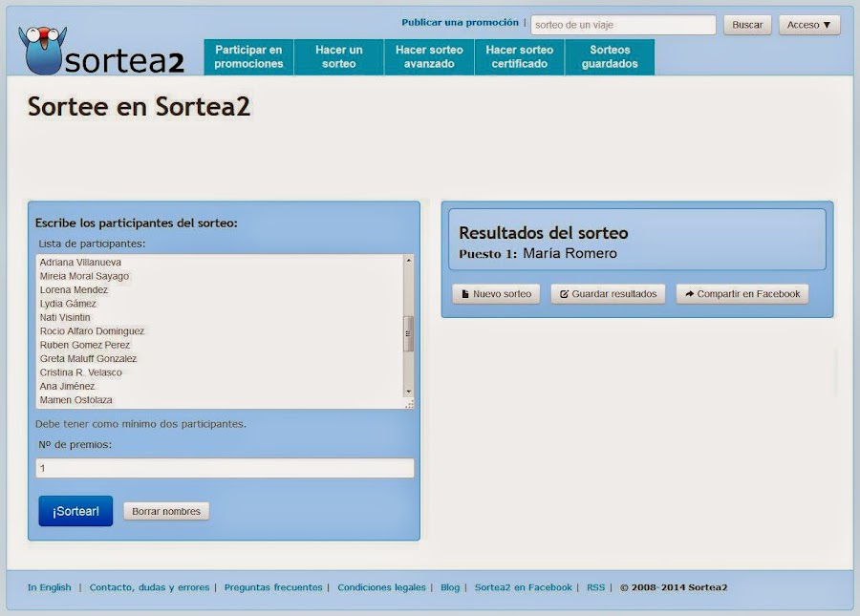View Sorteos guardados tab
This screenshot has width=860, height=616.
(x=610, y=57)
